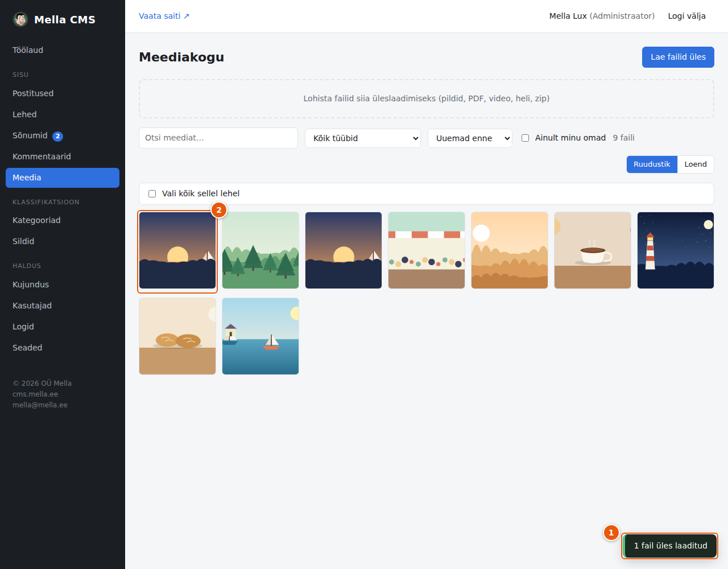Viewport: 728px width, 569px height.
Task: Click the unread badge next to Sõnumid
Action: [57, 136]
